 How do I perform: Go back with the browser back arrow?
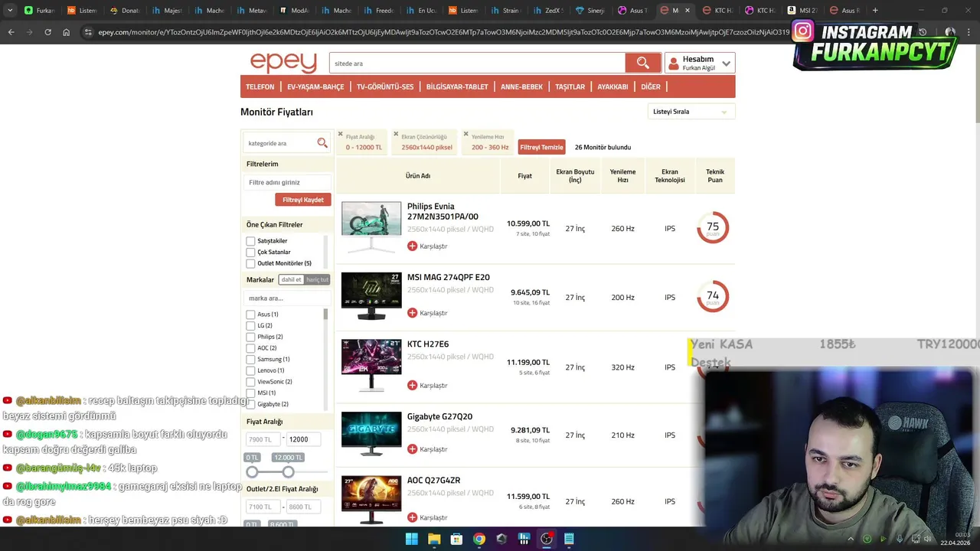[11, 32]
